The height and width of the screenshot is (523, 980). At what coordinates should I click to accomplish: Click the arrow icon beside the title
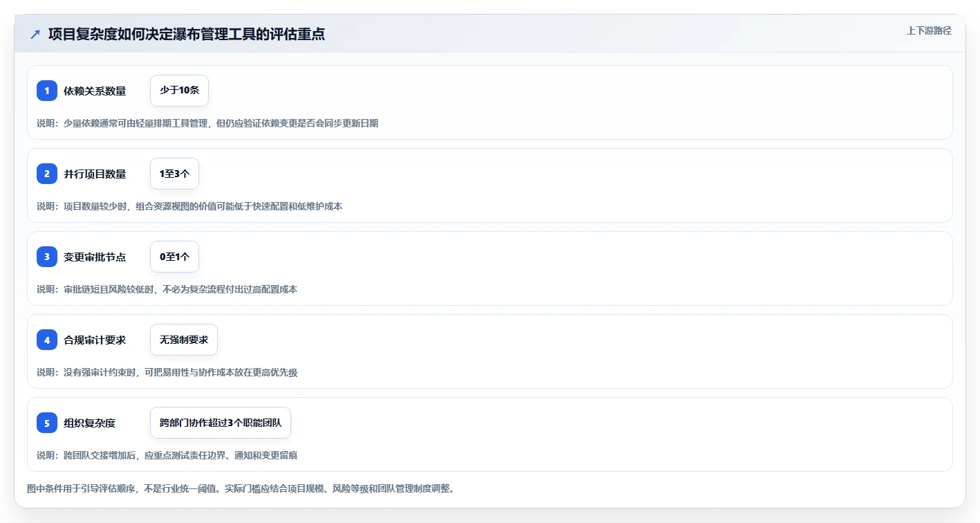(x=35, y=34)
